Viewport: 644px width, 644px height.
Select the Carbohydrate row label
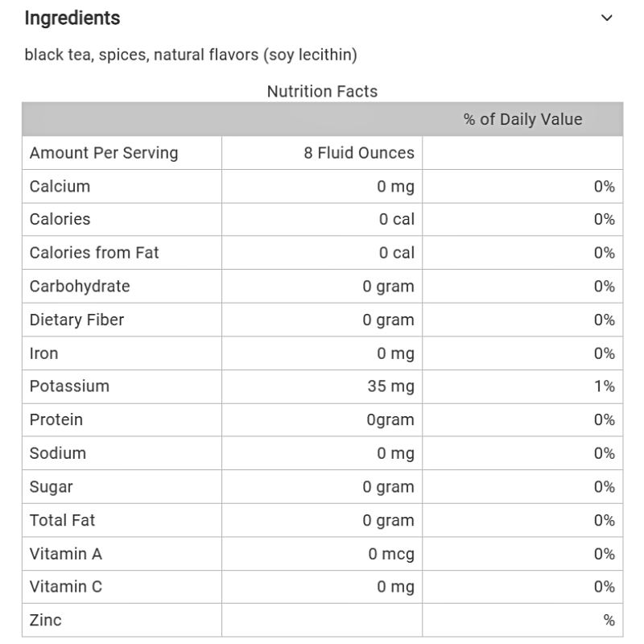pyautogui.click(x=80, y=287)
